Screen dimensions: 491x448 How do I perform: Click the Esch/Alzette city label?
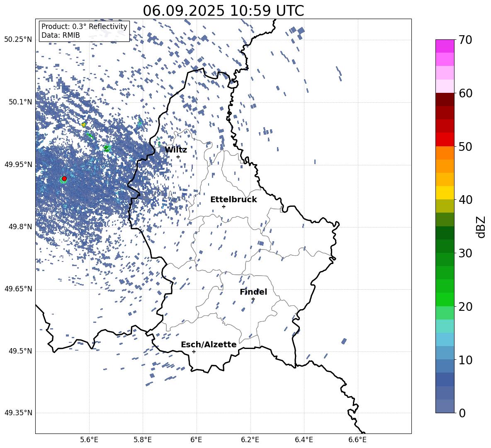209,344
